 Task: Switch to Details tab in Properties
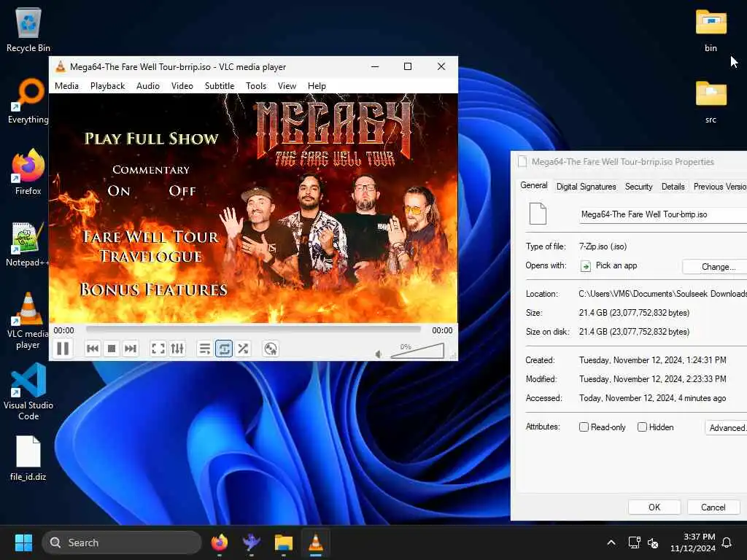[673, 187]
